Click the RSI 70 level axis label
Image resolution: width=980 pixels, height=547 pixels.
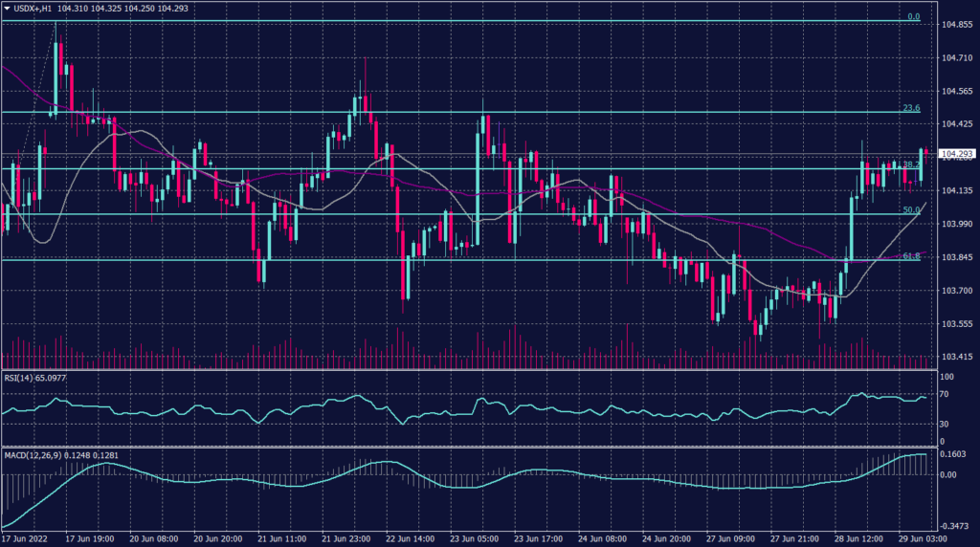tap(945, 393)
